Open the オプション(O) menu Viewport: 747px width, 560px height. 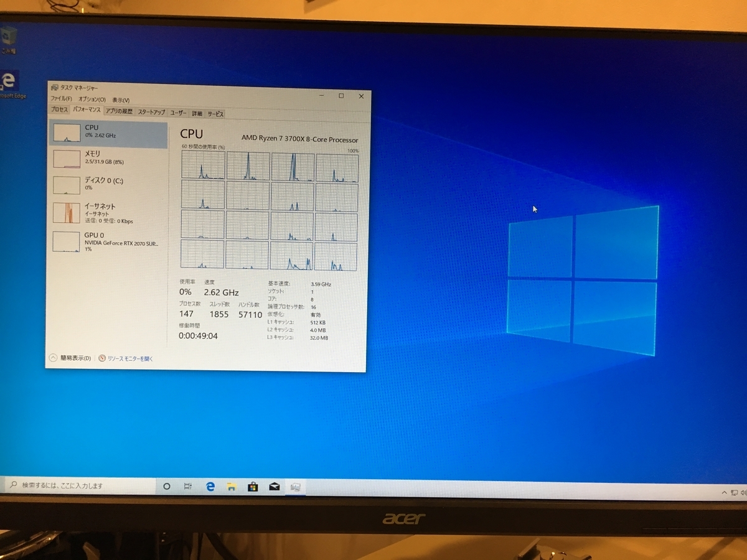tap(92, 100)
